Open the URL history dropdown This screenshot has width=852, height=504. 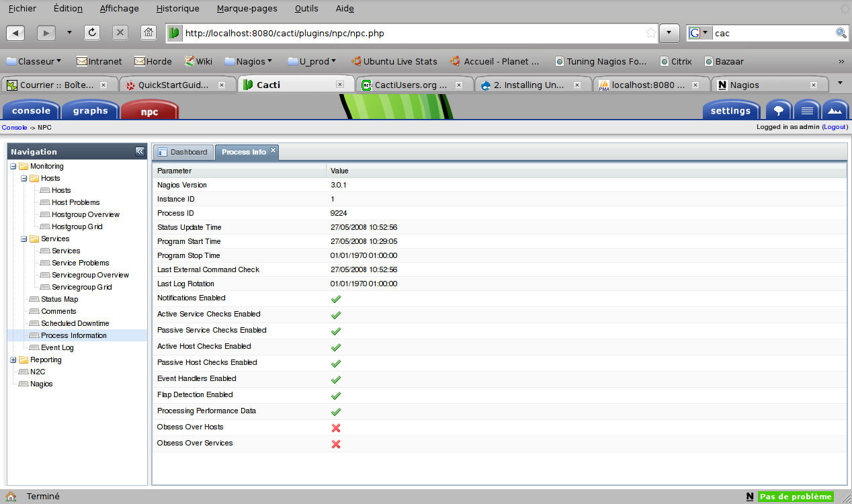(x=669, y=32)
